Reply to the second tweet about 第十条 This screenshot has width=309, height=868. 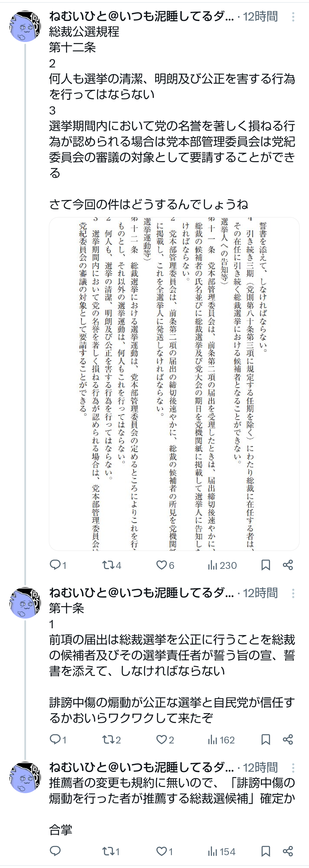coord(55,739)
